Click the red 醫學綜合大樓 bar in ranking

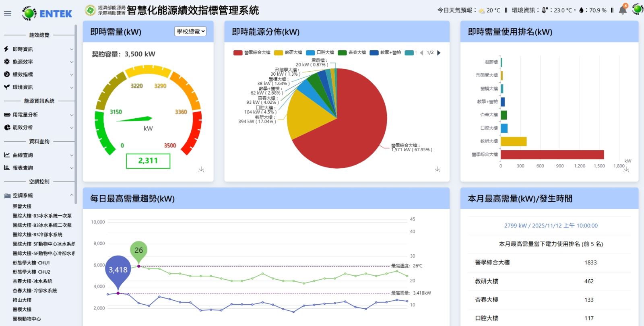point(552,155)
